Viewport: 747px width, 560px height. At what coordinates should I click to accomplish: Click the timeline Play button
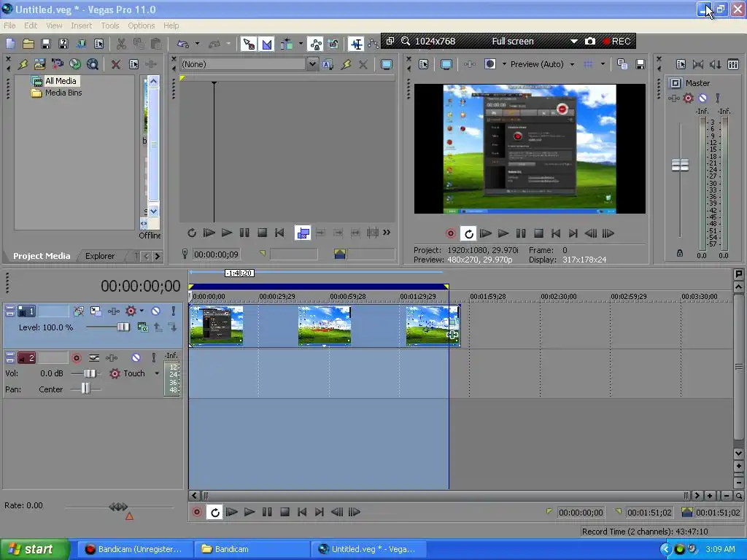[249, 512]
